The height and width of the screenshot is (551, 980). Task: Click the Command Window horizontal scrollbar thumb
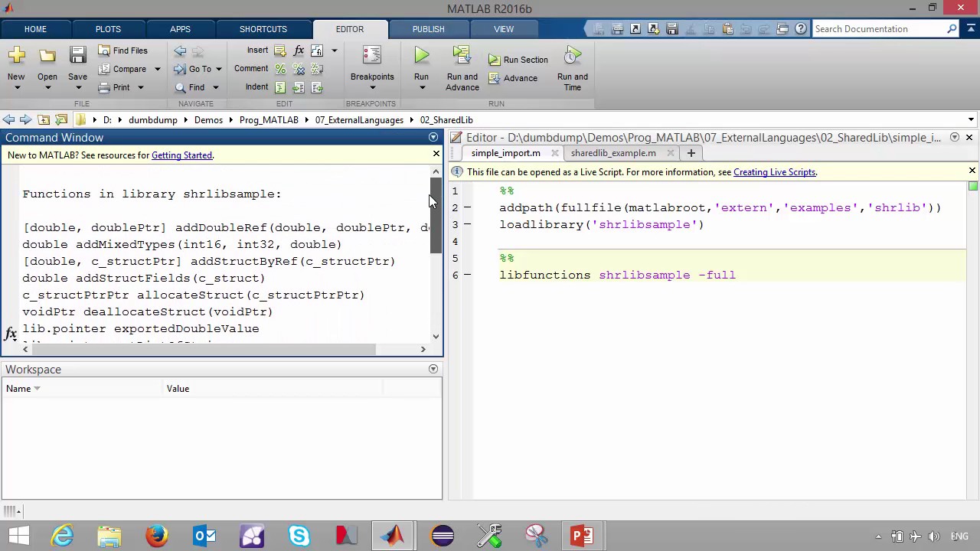204,349
